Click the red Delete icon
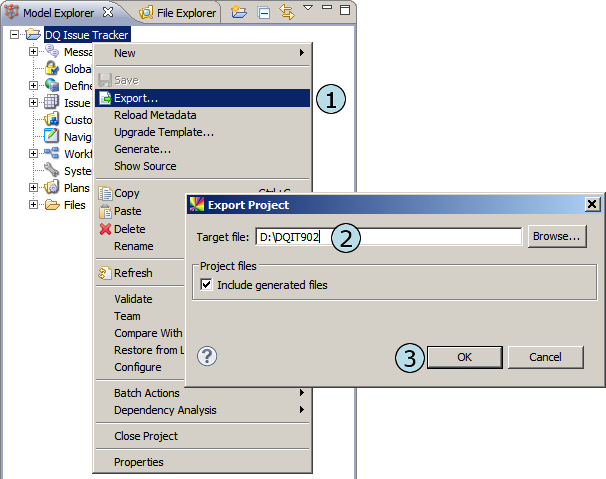This screenshot has height=479, width=606. tap(105, 229)
